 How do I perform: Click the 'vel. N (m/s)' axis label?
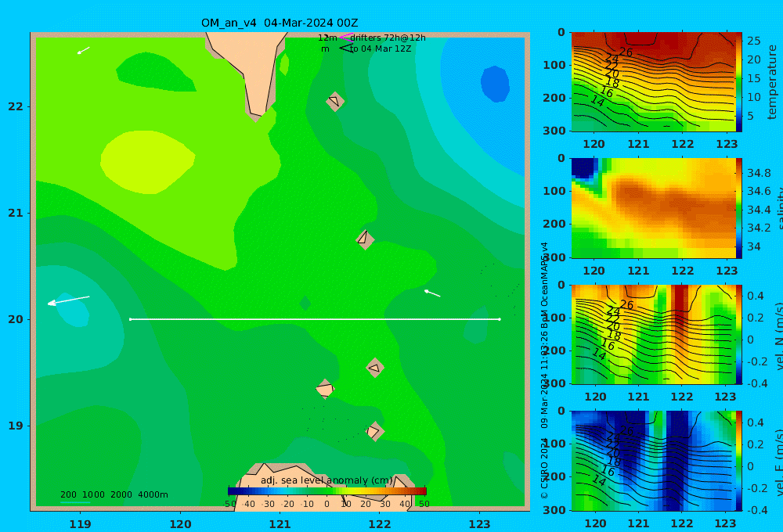[x=778, y=336]
